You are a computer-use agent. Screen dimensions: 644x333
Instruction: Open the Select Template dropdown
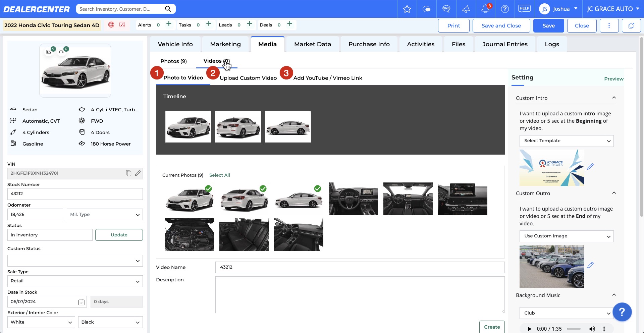[567, 141]
